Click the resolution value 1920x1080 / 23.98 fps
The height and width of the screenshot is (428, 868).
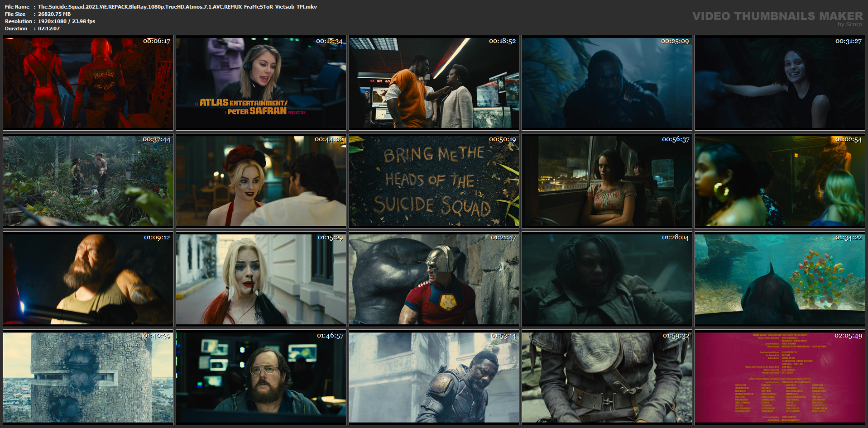coord(67,21)
